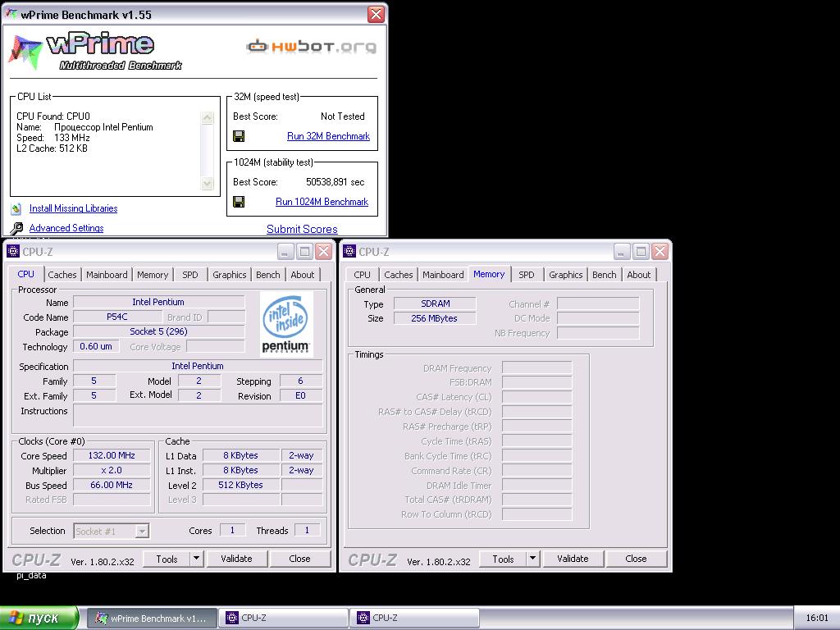840x630 pixels.
Task: Expand Socket #1 selection dropdown
Action: click(x=142, y=531)
